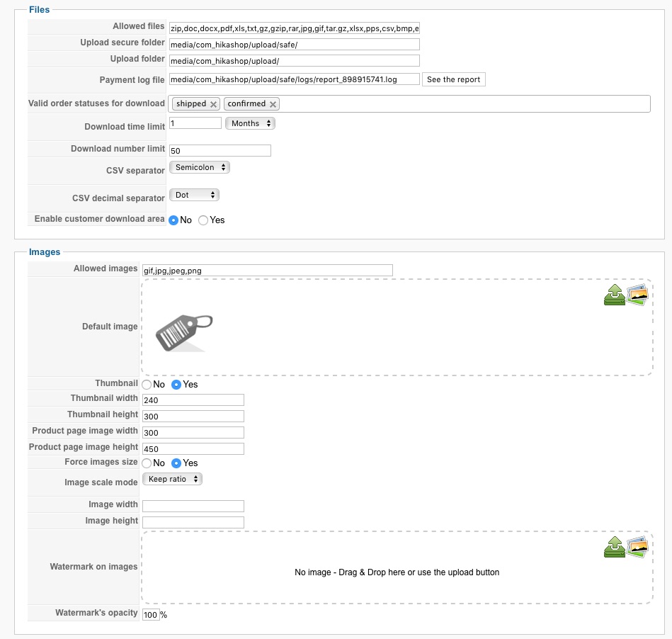Set Thumbnail option to No

147,385
